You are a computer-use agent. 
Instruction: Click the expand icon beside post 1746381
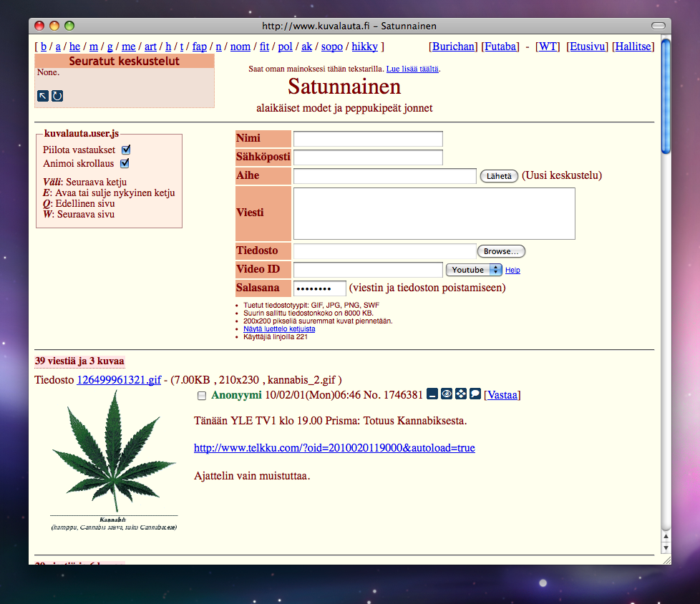click(461, 394)
